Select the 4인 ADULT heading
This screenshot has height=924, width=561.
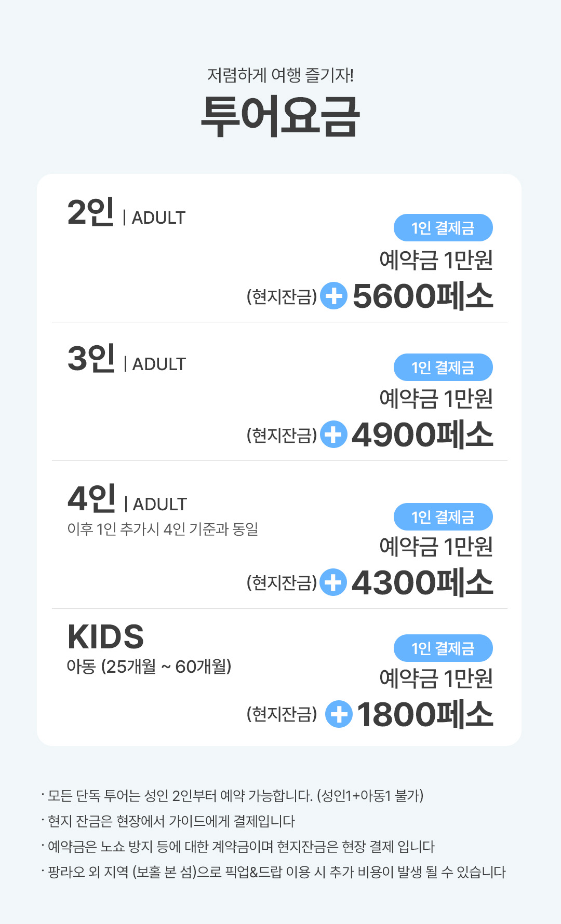[x=127, y=499]
